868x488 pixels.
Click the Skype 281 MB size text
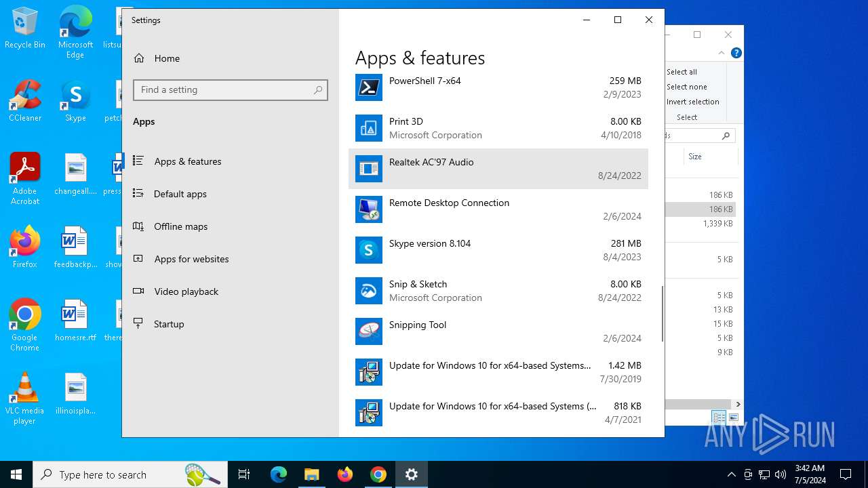(626, 243)
